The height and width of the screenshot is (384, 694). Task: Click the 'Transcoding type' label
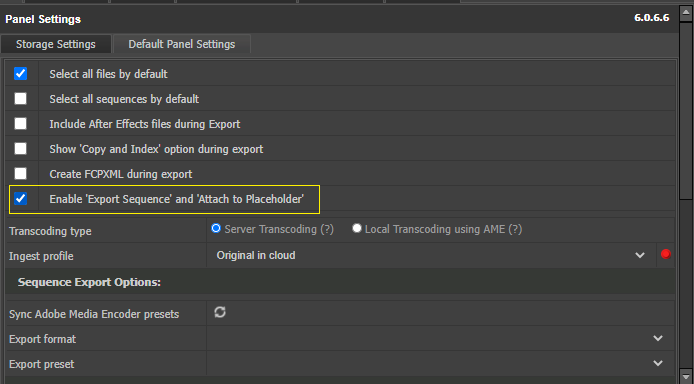coord(50,231)
